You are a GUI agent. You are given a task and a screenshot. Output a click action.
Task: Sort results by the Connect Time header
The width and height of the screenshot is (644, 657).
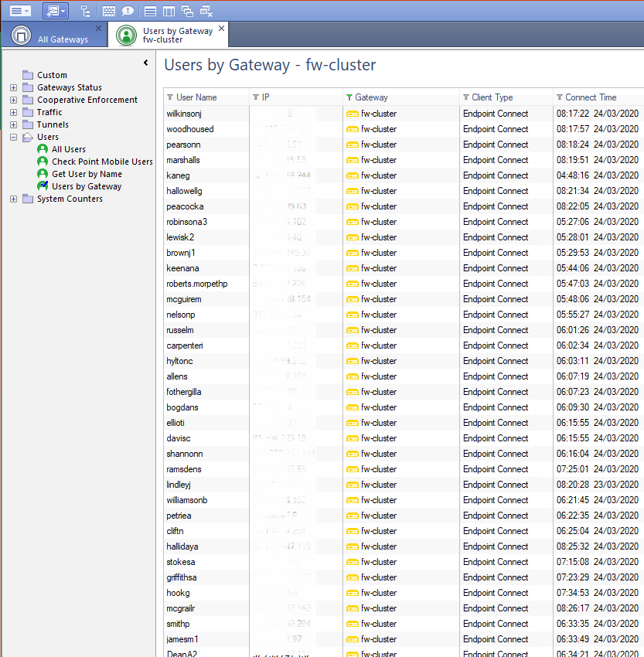[x=590, y=97]
